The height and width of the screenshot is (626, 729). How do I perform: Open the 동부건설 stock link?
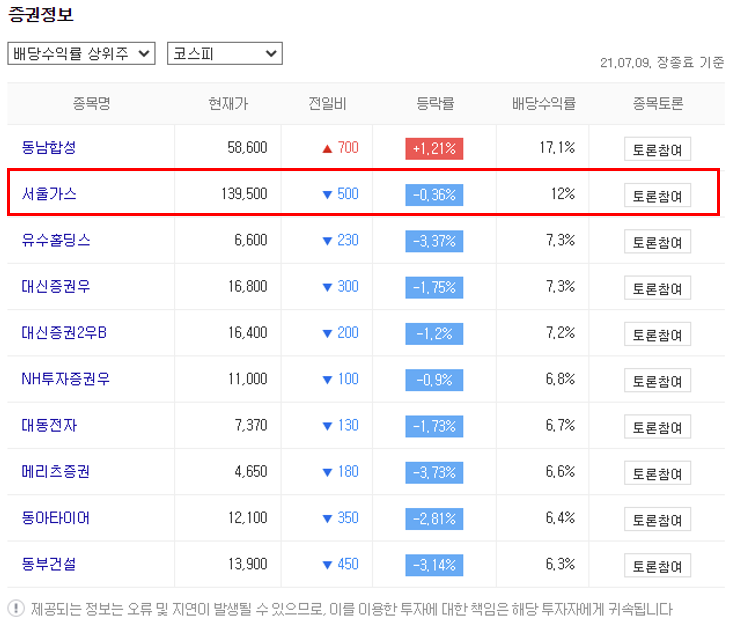pos(49,564)
